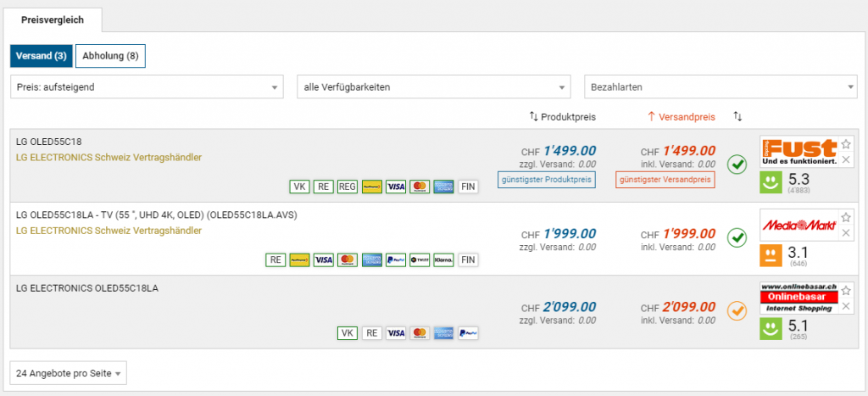Open the Preisvergleich tab

53,20
